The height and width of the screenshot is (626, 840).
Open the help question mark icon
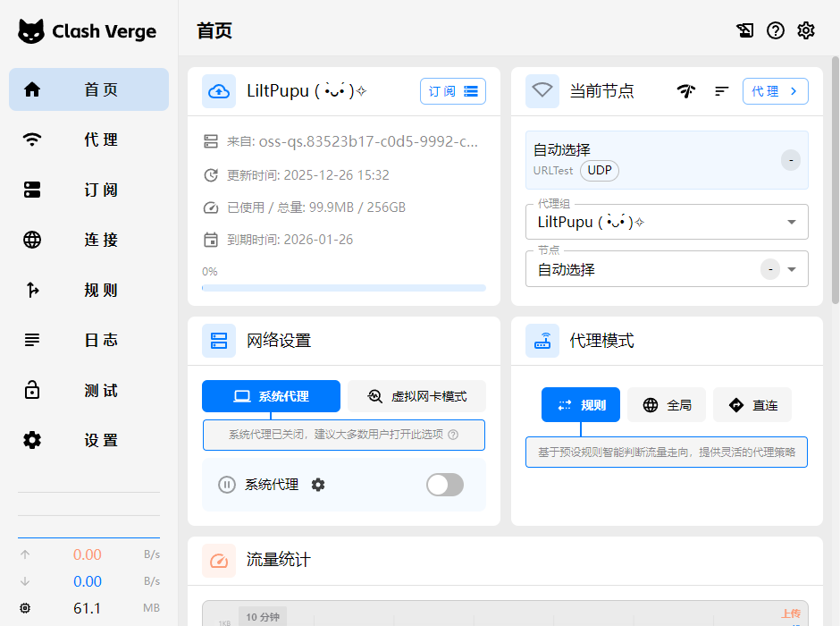click(x=776, y=30)
